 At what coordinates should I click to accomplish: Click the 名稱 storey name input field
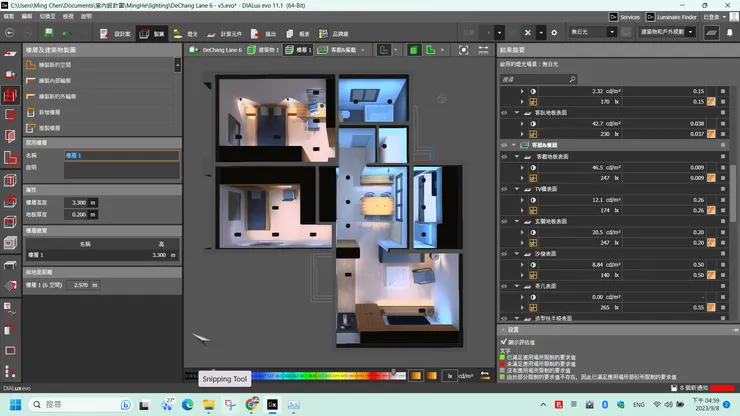point(121,156)
